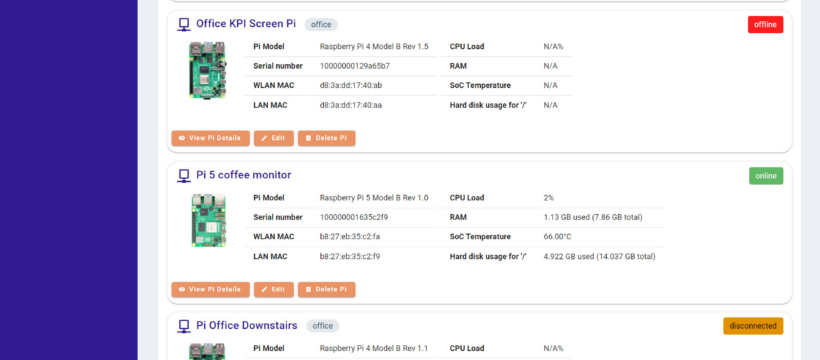Click disk usage 4.922 GB used (14.037 GB total)

(599, 256)
